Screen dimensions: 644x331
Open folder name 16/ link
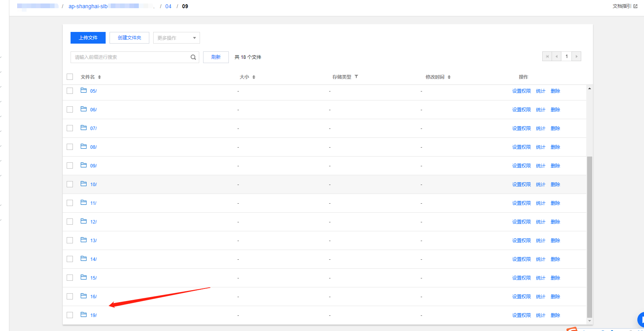click(94, 297)
